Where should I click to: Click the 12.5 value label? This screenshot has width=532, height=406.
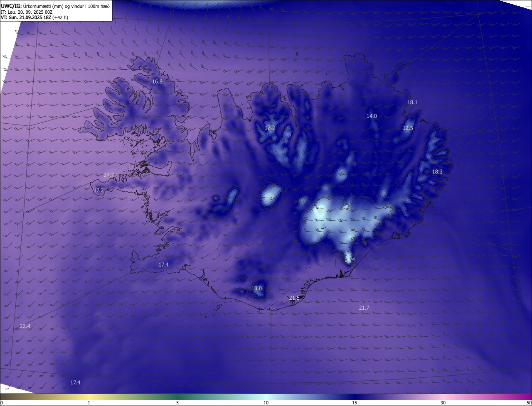pyautogui.click(x=408, y=128)
